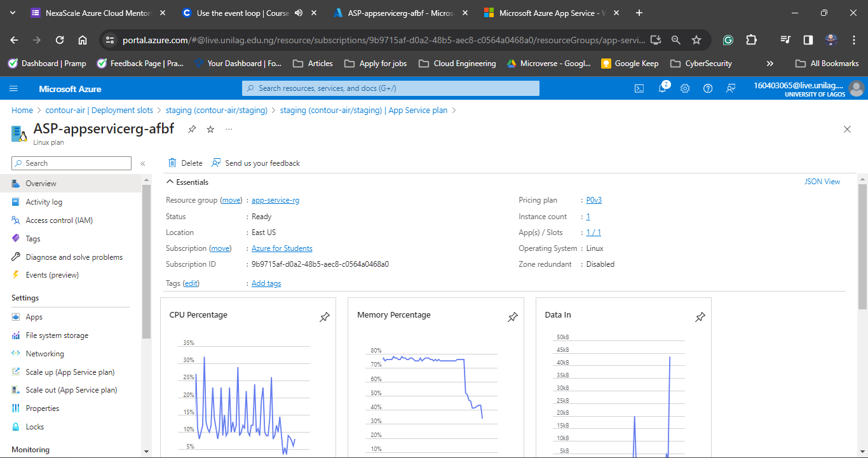868x458 pixels.
Task: Pin ASP-appservicerg-afbf to dashboard
Action: [x=192, y=129]
